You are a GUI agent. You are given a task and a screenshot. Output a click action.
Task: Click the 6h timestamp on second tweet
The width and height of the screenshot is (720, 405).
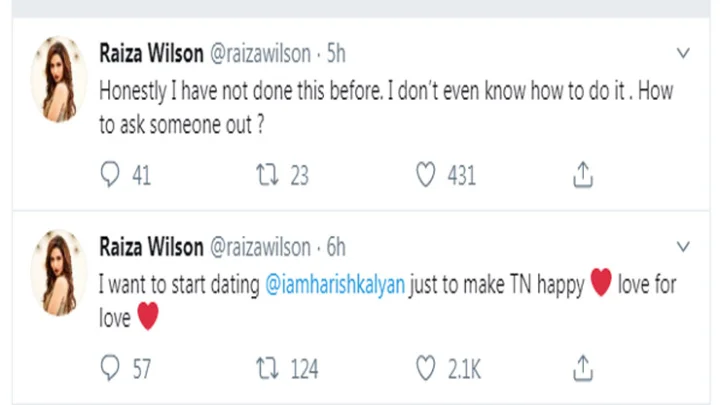[336, 246]
